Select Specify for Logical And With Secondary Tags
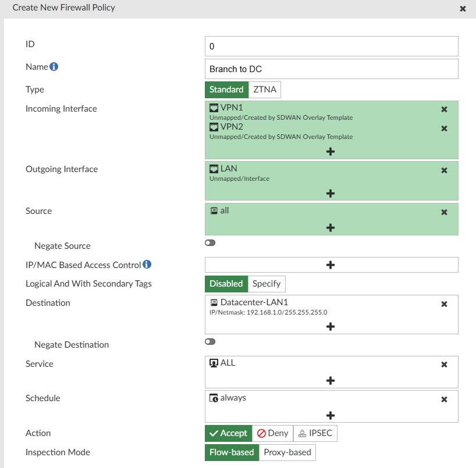 (267, 284)
